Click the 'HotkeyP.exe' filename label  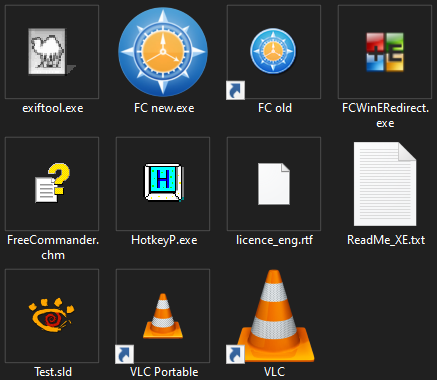click(x=164, y=240)
